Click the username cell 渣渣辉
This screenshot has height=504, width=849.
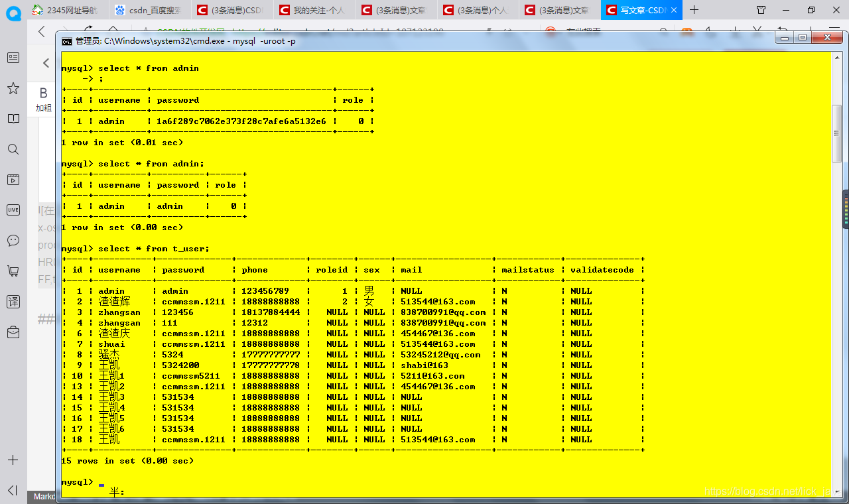(114, 302)
